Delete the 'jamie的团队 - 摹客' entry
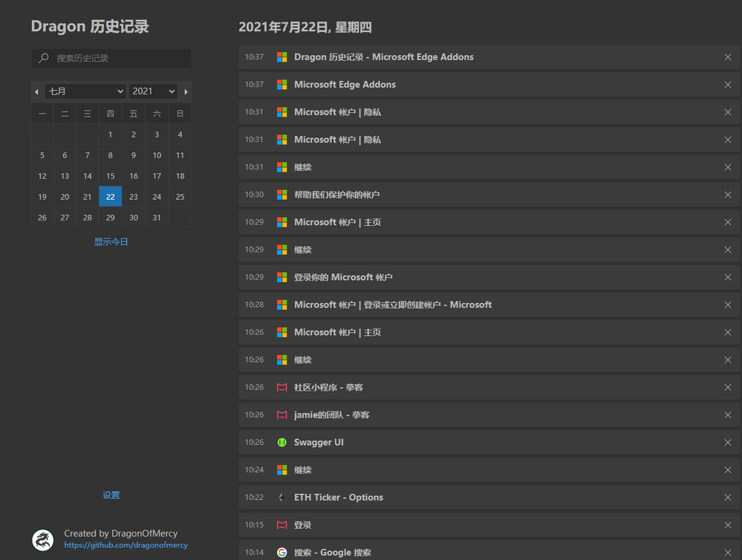 [727, 414]
